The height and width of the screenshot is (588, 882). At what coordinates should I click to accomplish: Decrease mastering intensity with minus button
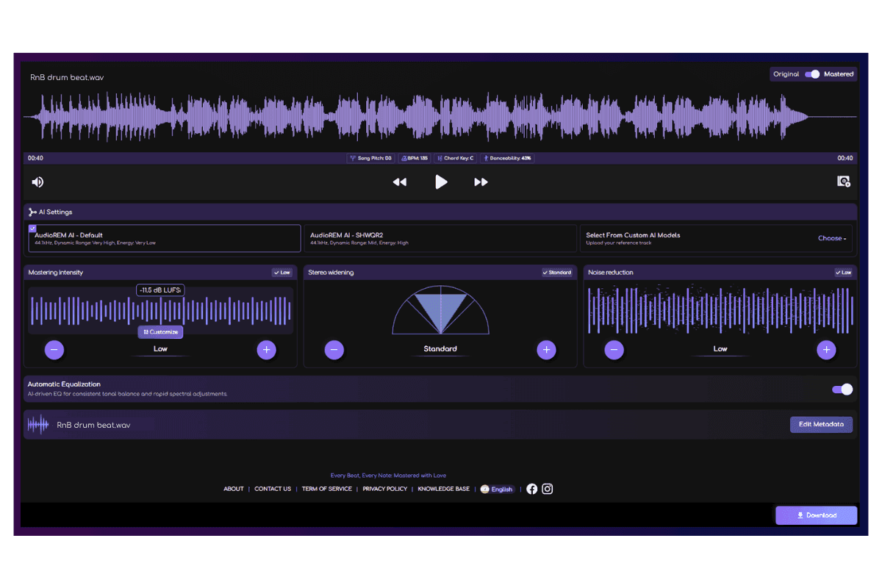coord(54,350)
